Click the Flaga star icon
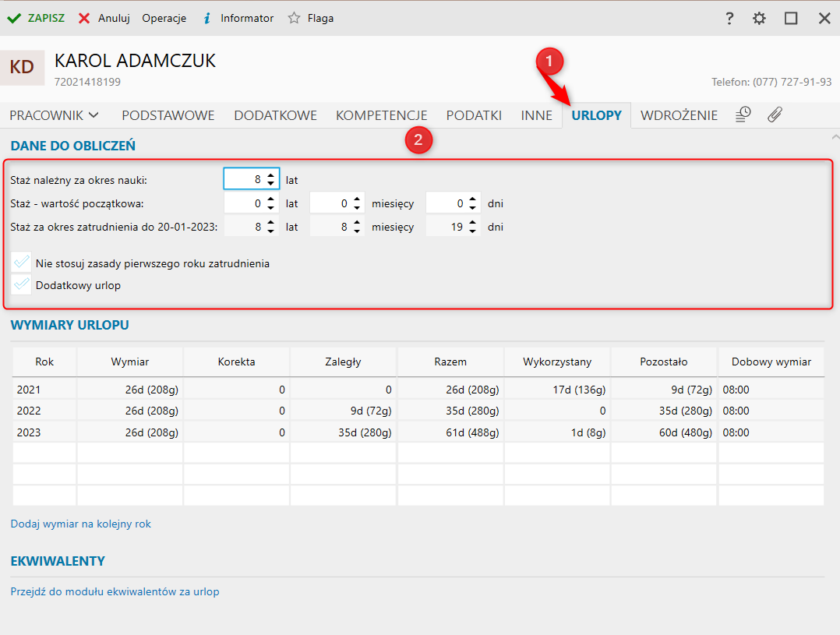This screenshot has height=635, width=840. click(294, 18)
